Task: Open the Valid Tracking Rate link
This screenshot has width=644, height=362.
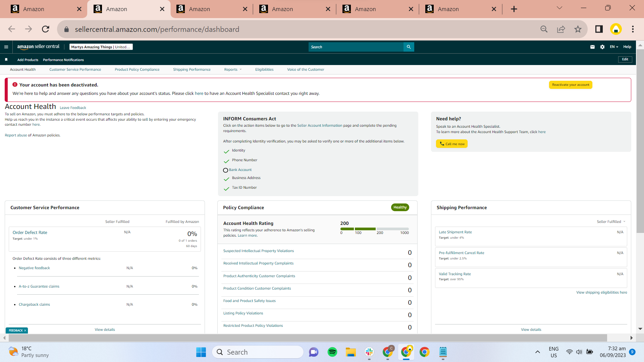Action: click(x=455, y=274)
